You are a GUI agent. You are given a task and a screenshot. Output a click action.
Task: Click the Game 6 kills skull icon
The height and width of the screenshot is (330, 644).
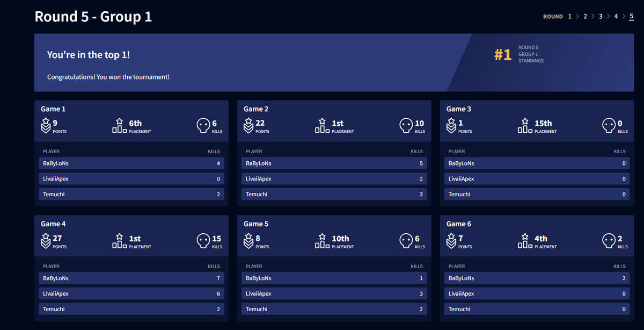click(x=609, y=241)
